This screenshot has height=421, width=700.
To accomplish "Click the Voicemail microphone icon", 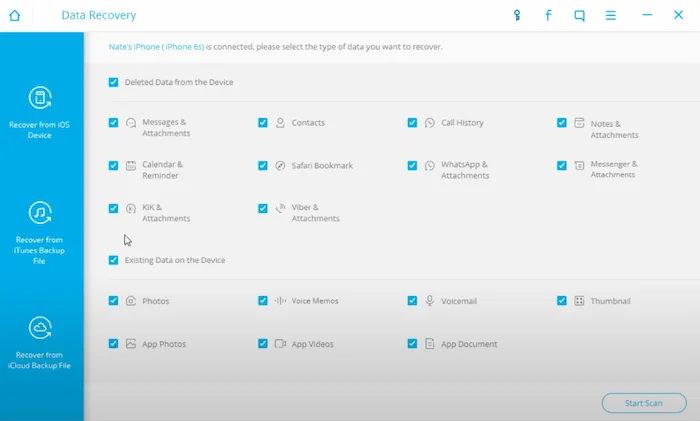I will 430,301.
